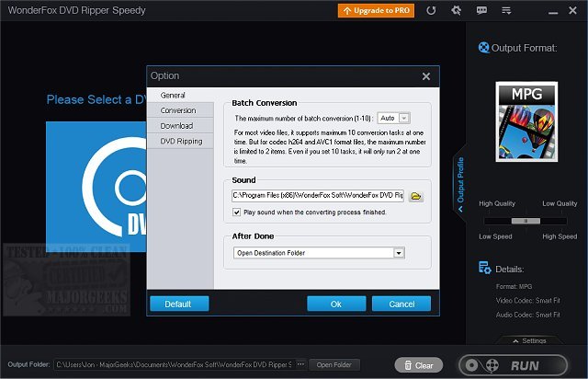
Task: Click the ellipsis browse output folder button
Action: [300, 364]
